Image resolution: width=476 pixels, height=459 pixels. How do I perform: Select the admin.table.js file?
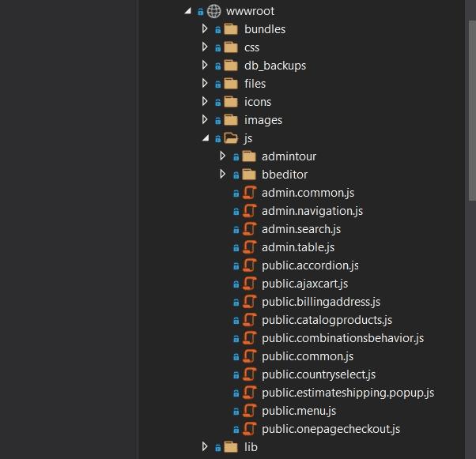298,247
